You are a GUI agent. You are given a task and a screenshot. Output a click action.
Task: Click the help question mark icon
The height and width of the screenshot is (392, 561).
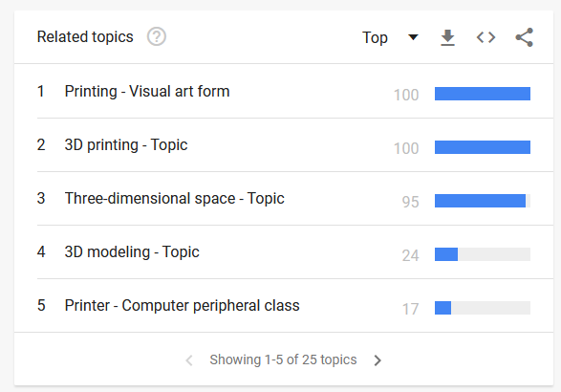click(157, 36)
